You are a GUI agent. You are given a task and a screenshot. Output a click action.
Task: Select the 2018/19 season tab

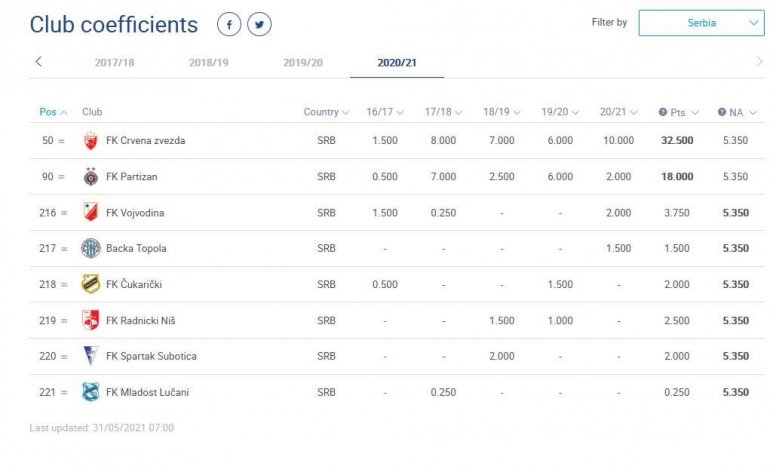(209, 62)
